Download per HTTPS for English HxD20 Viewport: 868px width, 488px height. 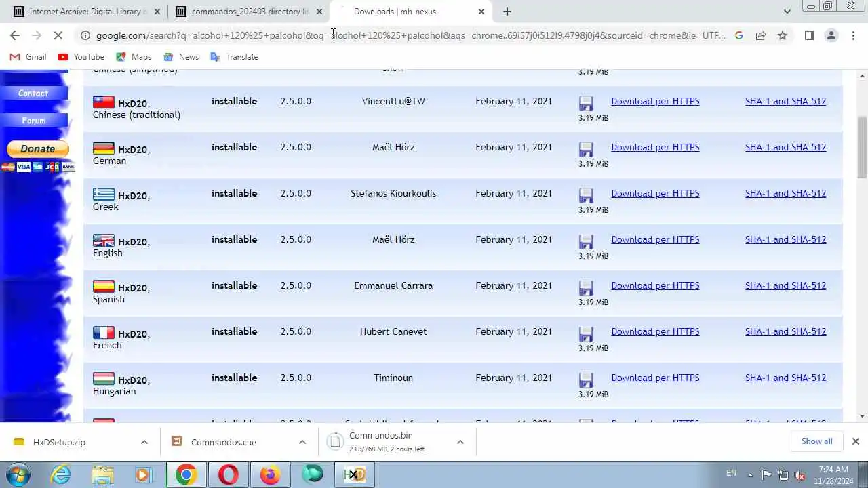point(655,239)
